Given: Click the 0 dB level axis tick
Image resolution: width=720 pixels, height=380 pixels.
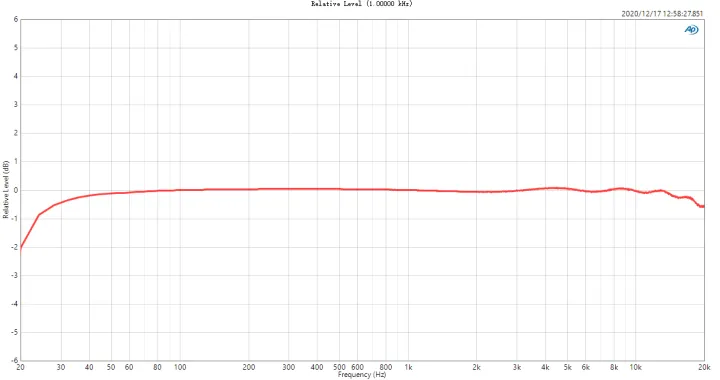Looking at the screenshot, I should (x=16, y=190).
